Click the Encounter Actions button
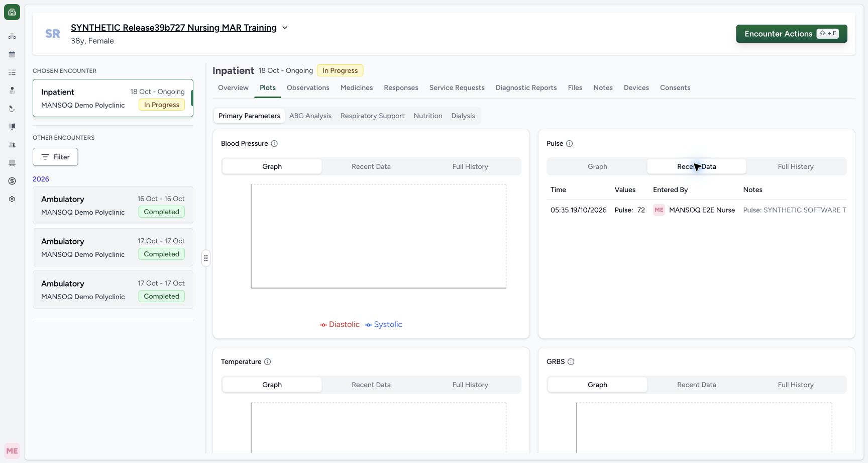Viewport: 868px width, 463px height. click(792, 34)
